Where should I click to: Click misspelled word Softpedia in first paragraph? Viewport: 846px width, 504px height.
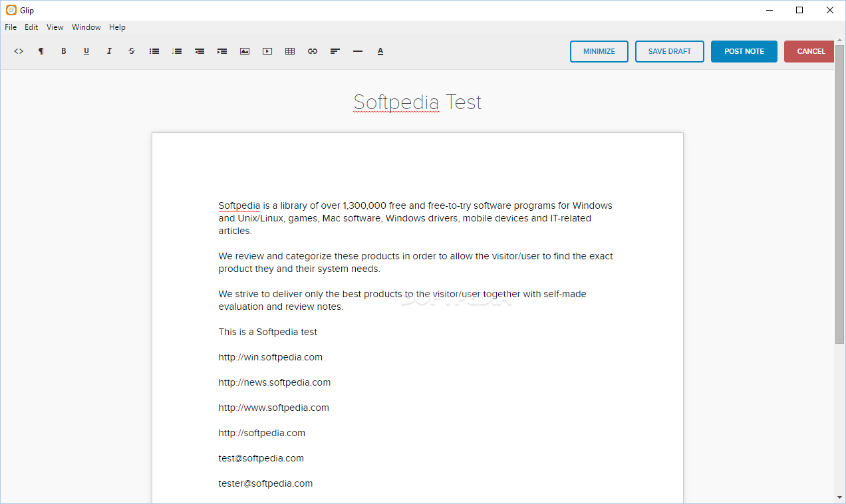239,205
